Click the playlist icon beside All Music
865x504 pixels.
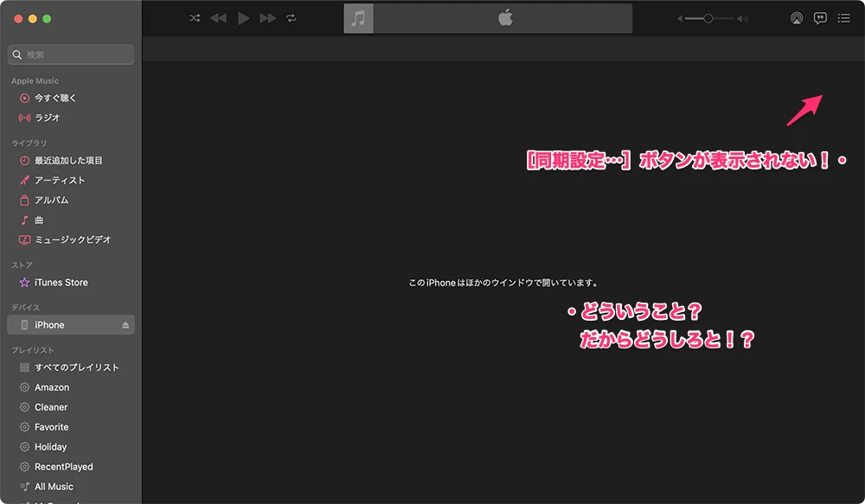24,487
